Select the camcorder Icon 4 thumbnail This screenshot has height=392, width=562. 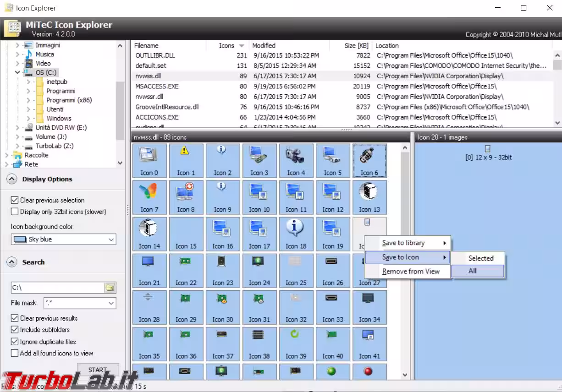(x=296, y=160)
